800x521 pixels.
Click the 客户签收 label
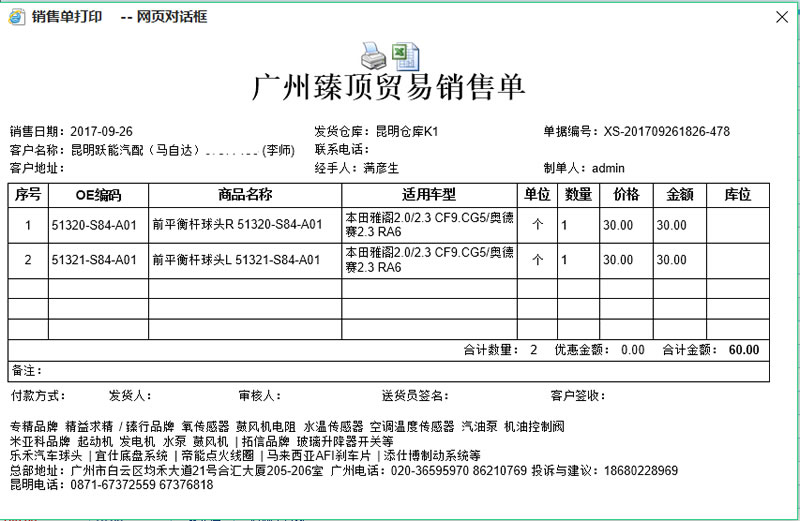point(578,395)
